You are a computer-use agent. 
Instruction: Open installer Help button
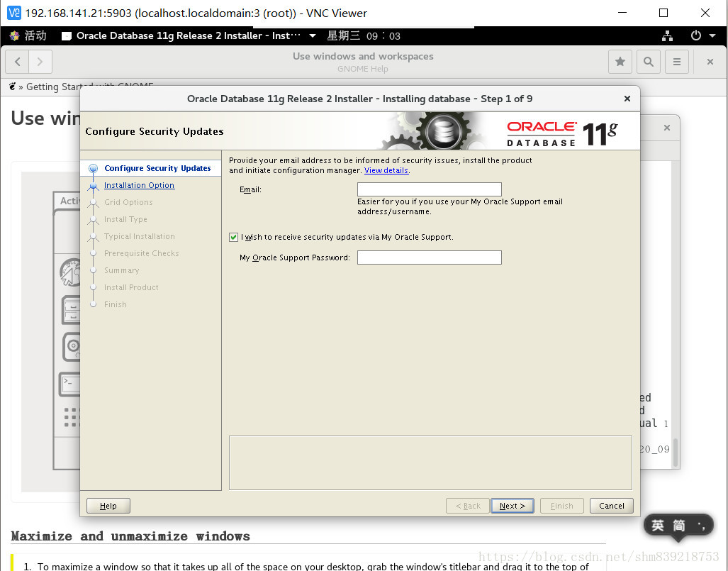[x=108, y=506]
